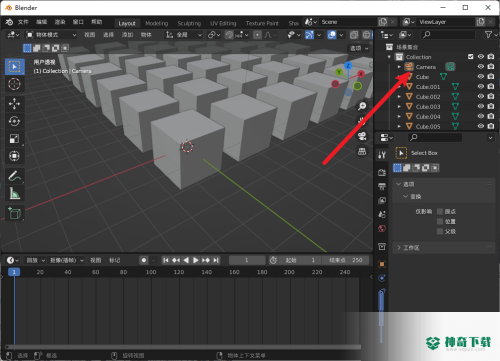Open the Render properties tab
This screenshot has width=500, height=361.
click(x=382, y=172)
